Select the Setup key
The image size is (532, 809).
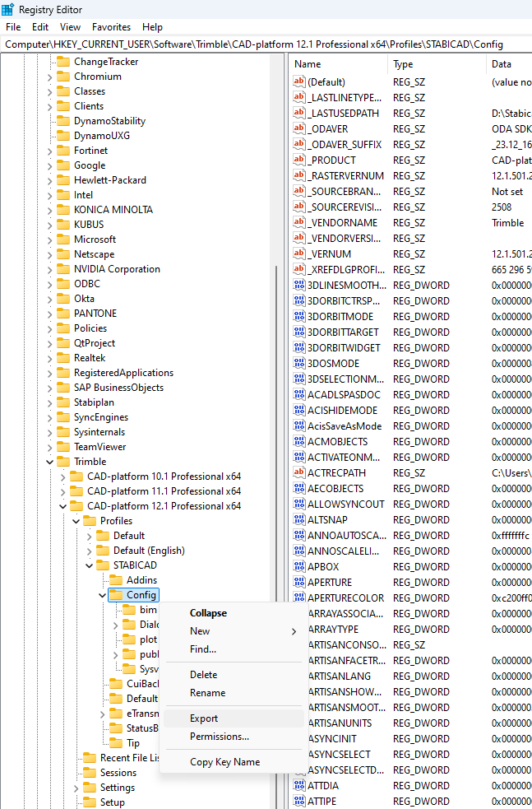pos(112,802)
